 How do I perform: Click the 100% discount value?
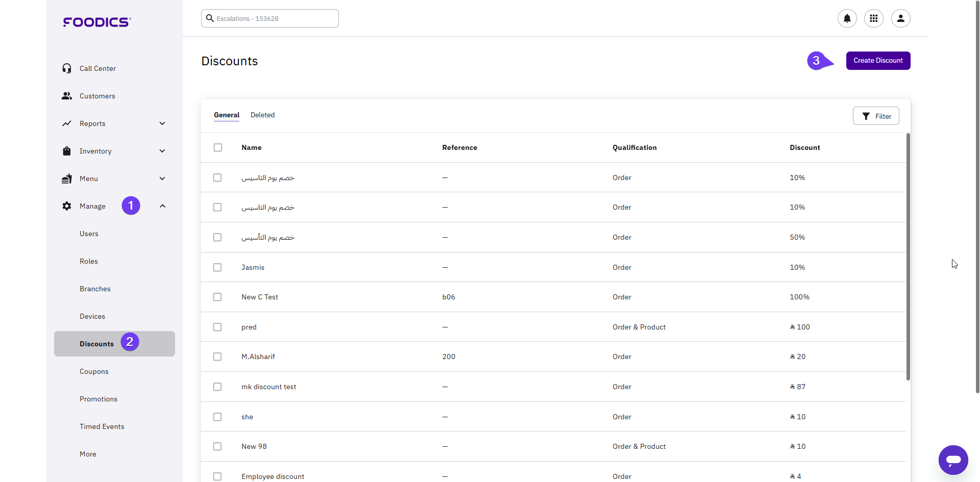click(799, 297)
